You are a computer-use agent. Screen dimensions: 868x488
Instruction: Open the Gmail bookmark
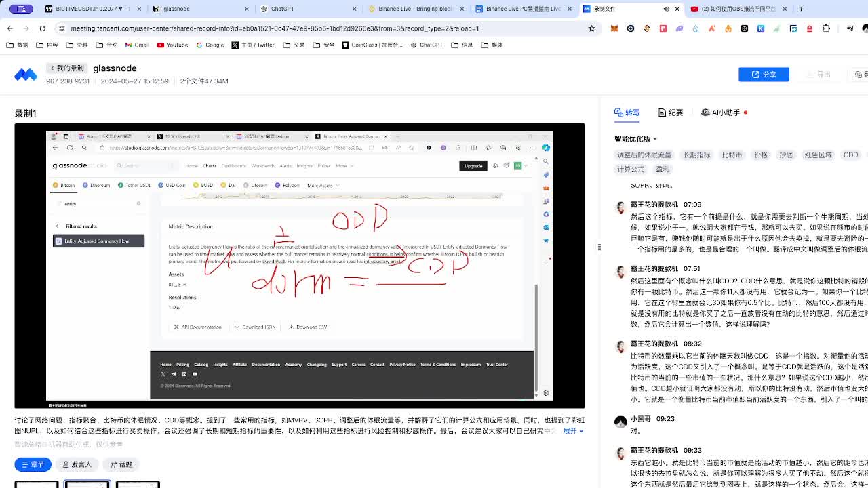[136, 45]
